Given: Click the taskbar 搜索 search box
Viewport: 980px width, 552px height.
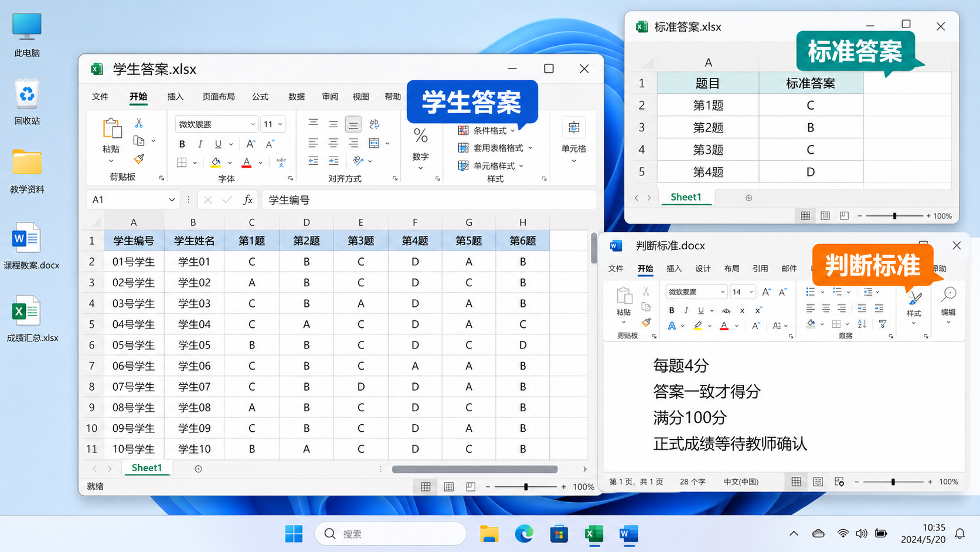Looking at the screenshot, I should coord(390,534).
